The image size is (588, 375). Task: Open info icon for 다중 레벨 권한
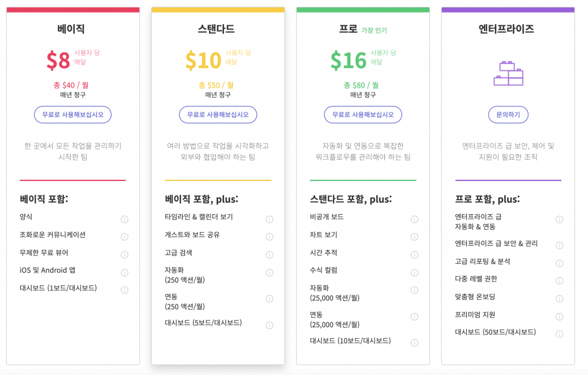tap(559, 281)
